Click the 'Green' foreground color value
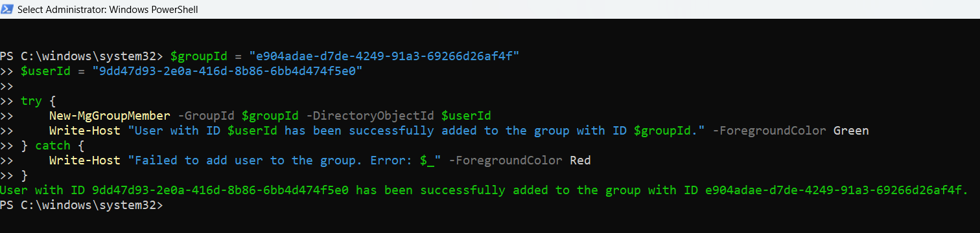 pyautogui.click(x=851, y=131)
